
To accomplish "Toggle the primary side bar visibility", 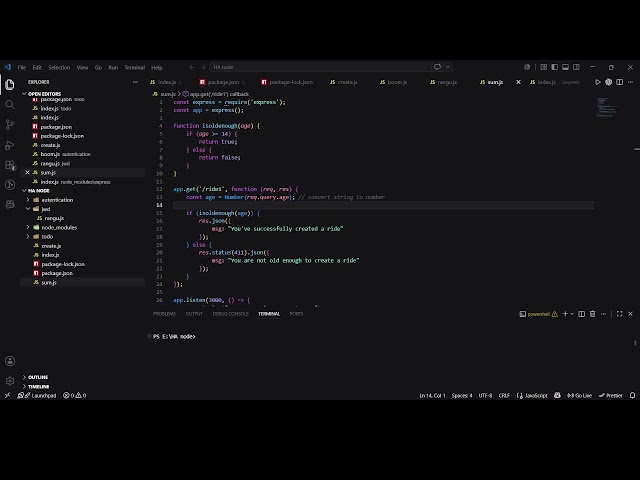I will [555, 67].
